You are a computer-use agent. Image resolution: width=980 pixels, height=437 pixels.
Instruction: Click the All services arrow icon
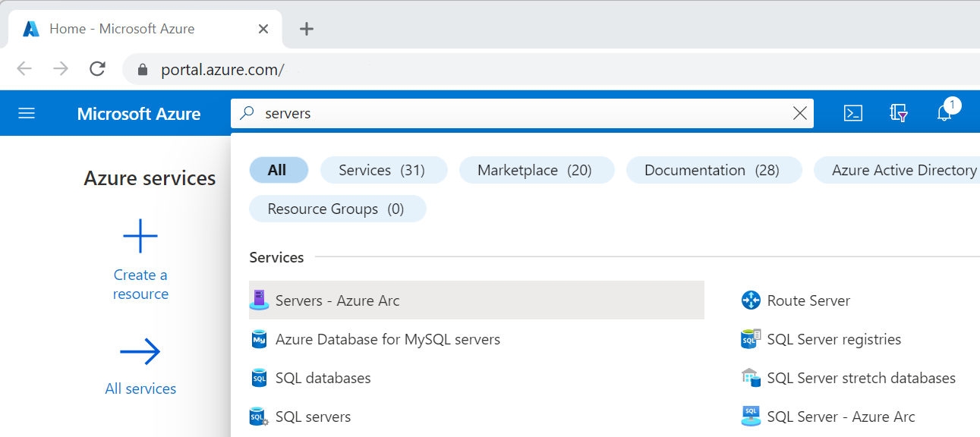tap(140, 351)
